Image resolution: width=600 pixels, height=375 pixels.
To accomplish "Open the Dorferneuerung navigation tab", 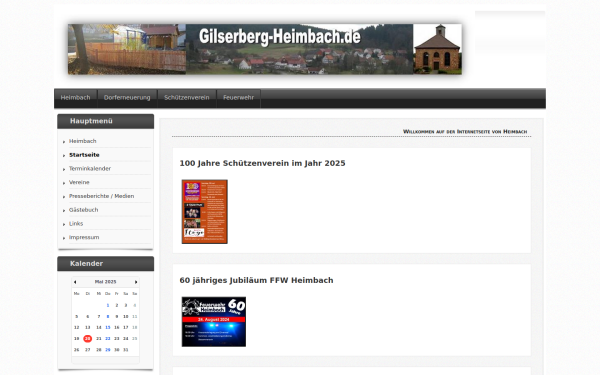I will [127, 98].
